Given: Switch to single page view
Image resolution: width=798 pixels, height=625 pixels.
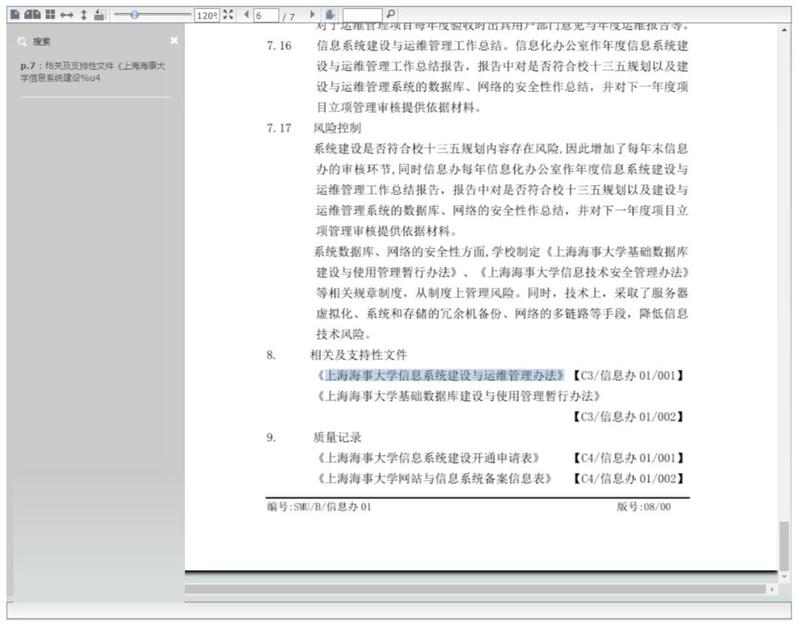Looking at the screenshot, I should (x=15, y=15).
